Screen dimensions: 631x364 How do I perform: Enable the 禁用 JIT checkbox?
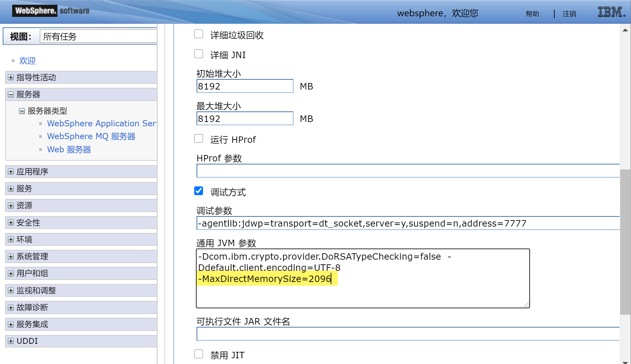point(199,354)
